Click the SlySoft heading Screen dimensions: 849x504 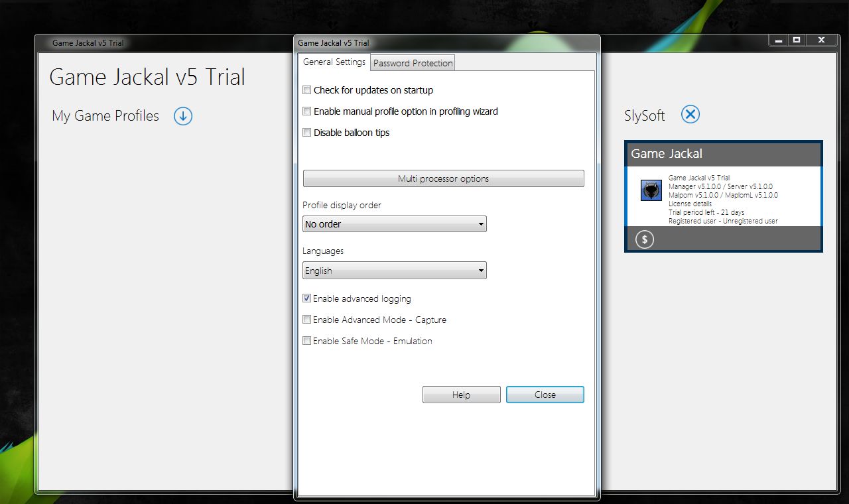(644, 115)
